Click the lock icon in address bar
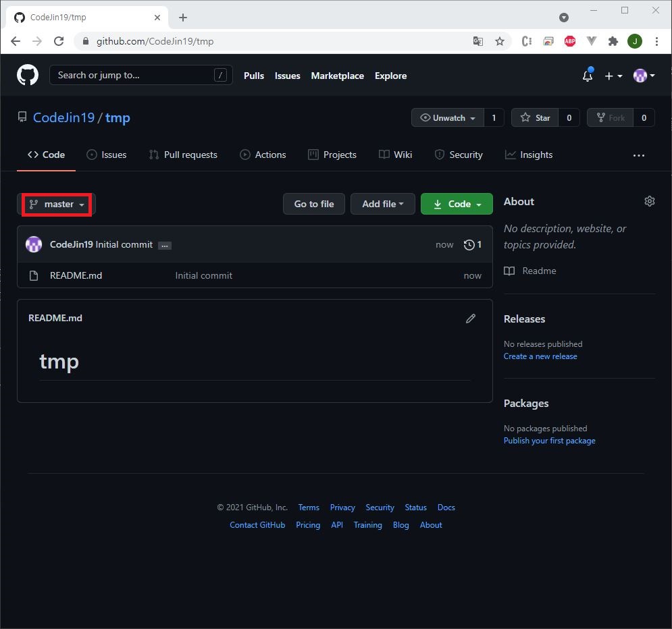The height and width of the screenshot is (629, 672). click(x=86, y=41)
